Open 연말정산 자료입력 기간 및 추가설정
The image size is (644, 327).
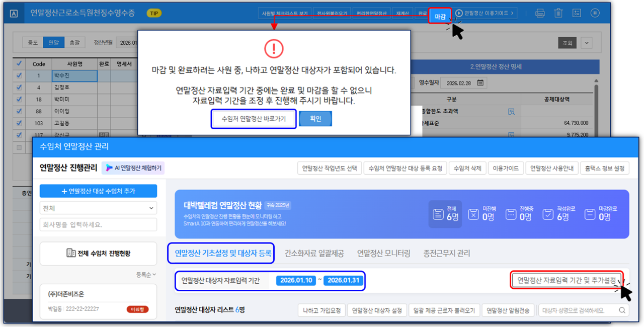567,281
